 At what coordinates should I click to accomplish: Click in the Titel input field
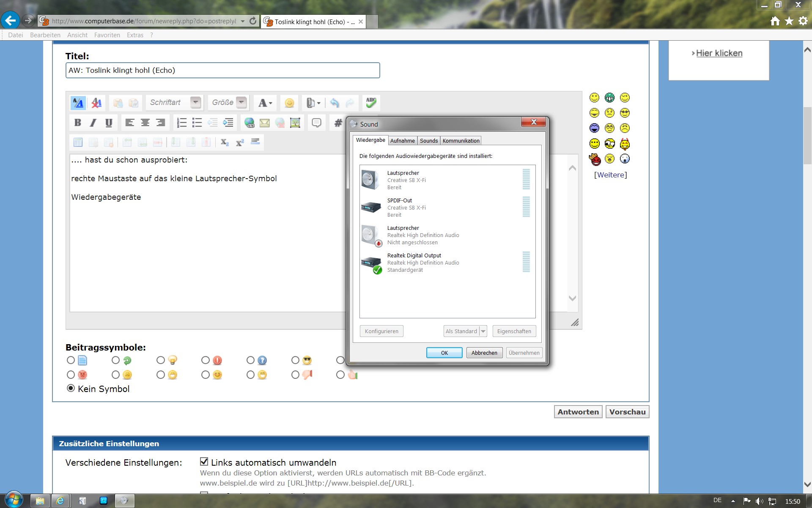point(222,70)
